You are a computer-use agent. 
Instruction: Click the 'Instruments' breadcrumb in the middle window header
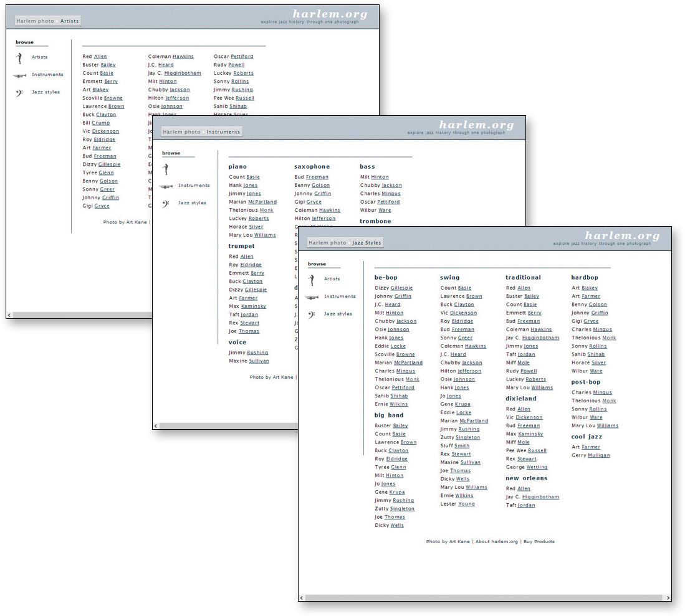pos(223,132)
